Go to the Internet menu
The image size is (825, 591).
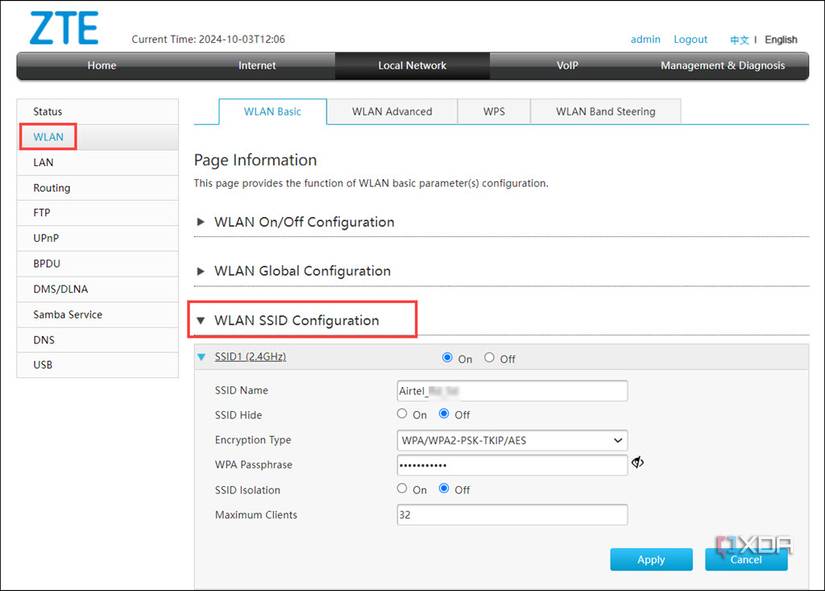coord(256,65)
